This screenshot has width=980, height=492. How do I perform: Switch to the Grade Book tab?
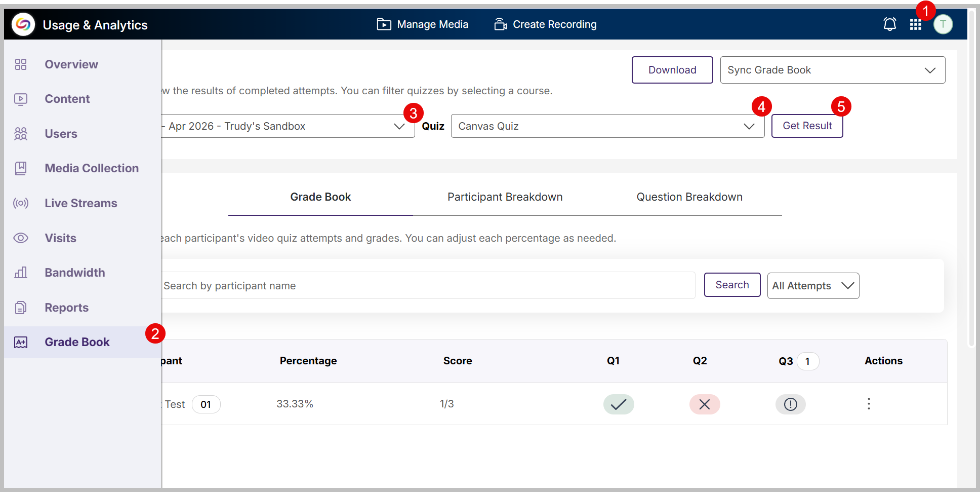[320, 197]
